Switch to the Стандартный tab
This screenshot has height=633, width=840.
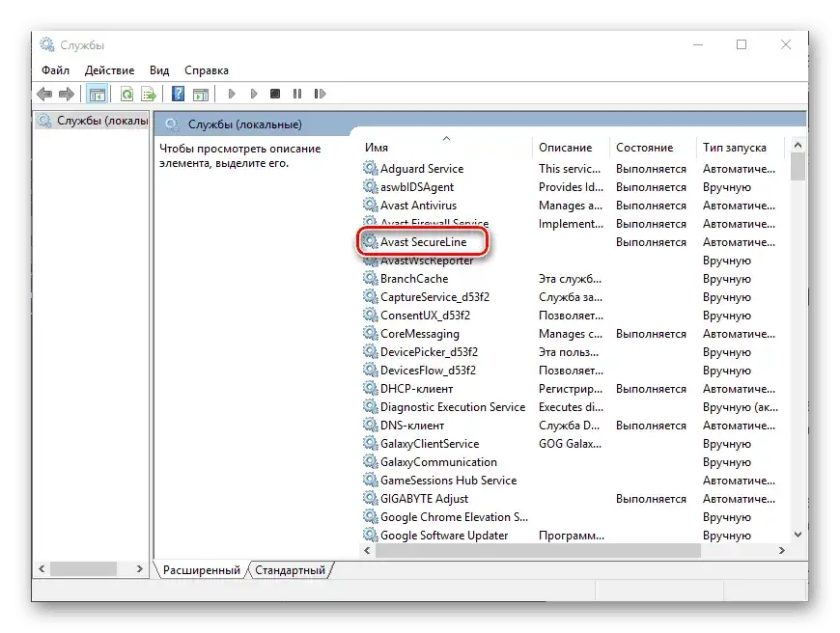291,570
